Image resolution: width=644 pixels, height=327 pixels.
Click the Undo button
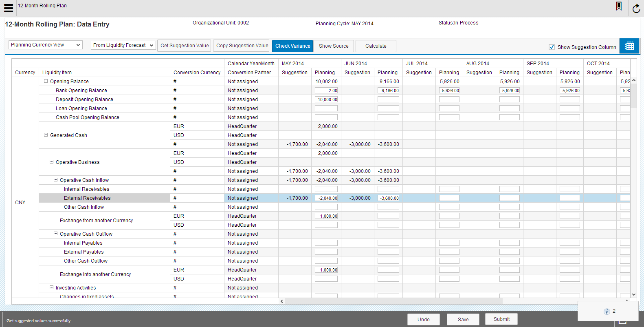[x=424, y=319]
